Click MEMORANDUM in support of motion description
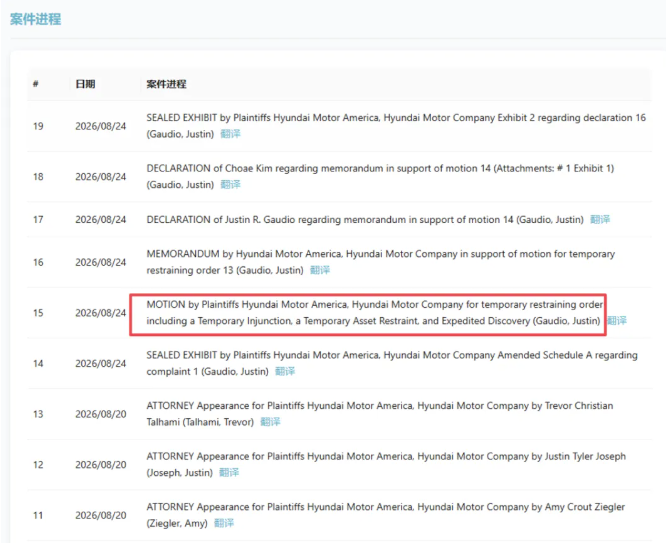Screen dimensions: 666x545 point(381,262)
